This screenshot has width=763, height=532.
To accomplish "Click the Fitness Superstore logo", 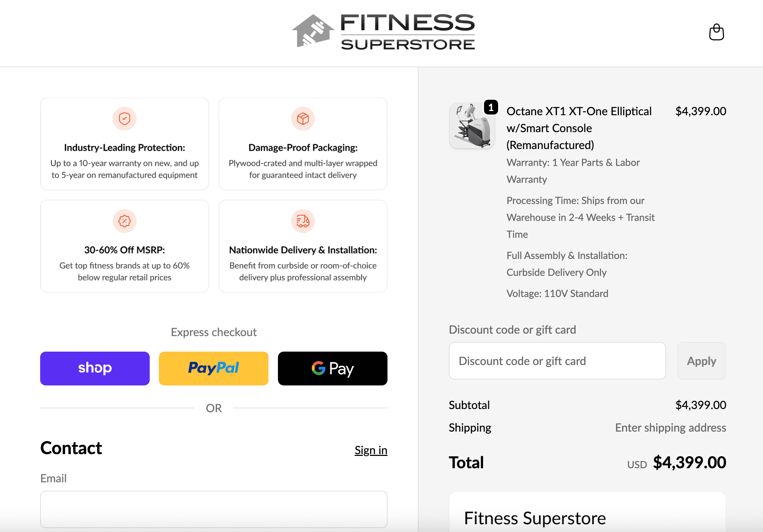I will pos(384,32).
